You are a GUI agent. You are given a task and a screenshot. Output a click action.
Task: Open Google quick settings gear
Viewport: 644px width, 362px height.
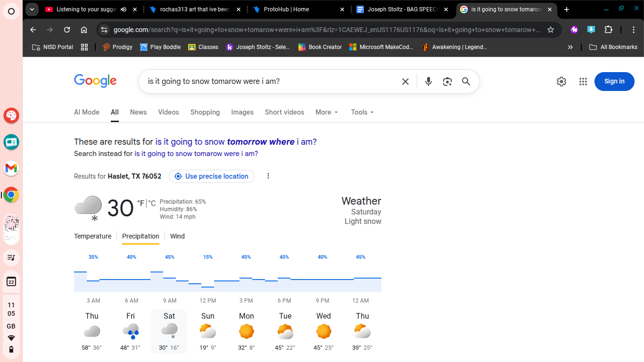tap(561, 82)
